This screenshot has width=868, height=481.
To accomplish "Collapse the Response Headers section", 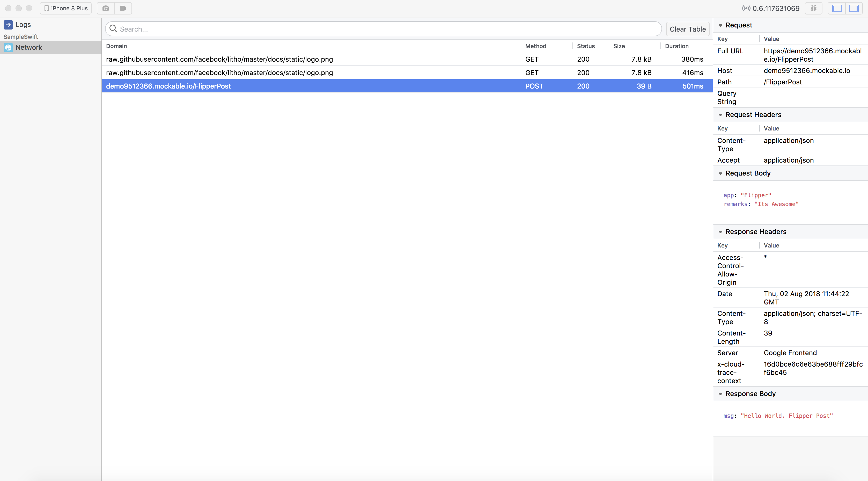I will (x=720, y=232).
